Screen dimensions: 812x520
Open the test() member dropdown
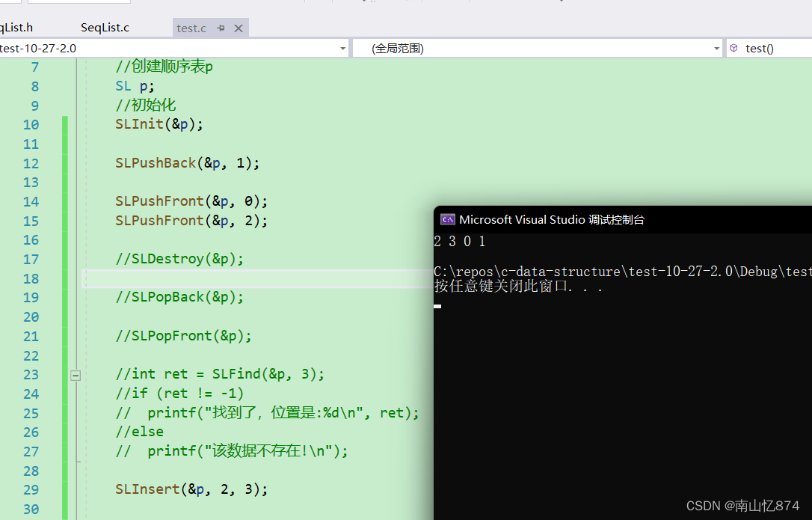point(769,49)
